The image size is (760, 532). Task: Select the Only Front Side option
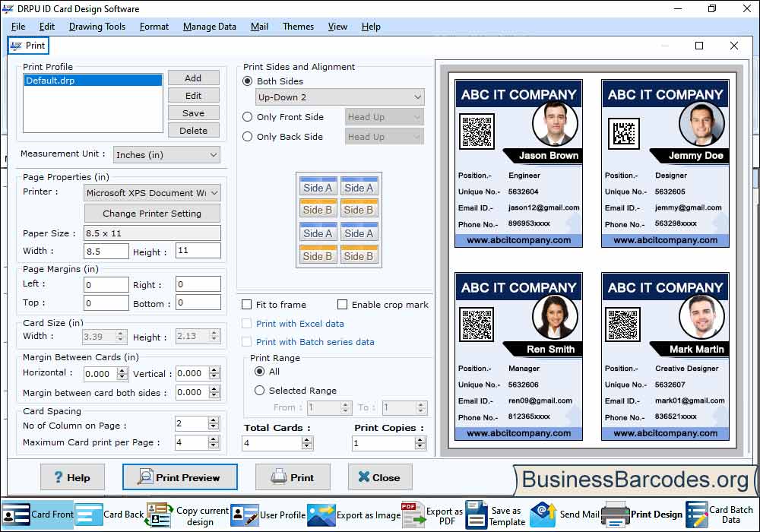[247, 117]
